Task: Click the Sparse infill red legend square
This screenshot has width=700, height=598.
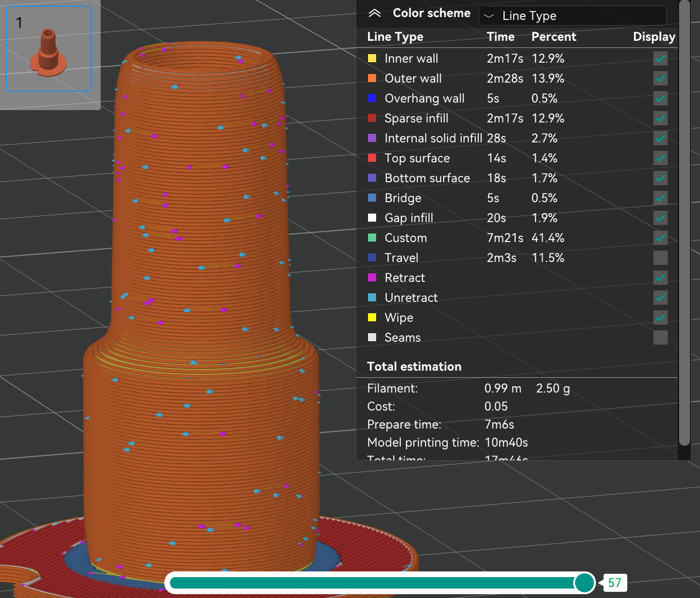Action: (373, 118)
